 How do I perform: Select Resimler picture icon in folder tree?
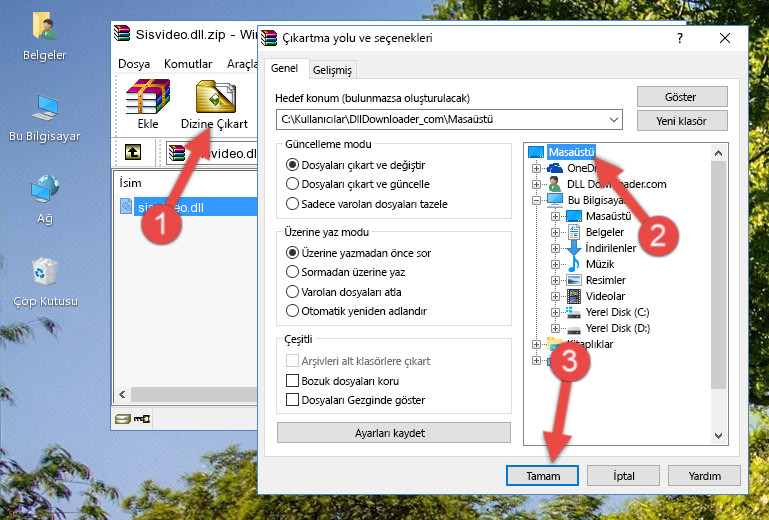click(573, 280)
